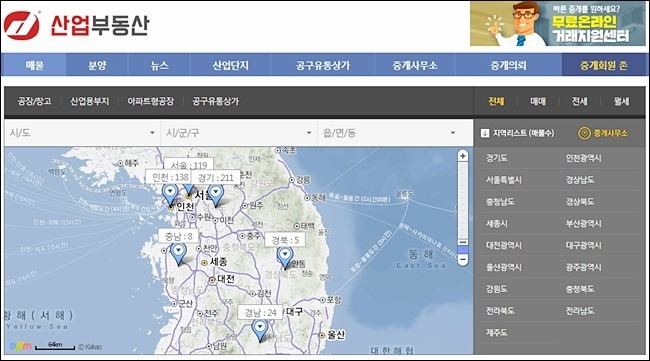
Task: Select 부산광역시 in the region list
Action: pyautogui.click(x=583, y=224)
